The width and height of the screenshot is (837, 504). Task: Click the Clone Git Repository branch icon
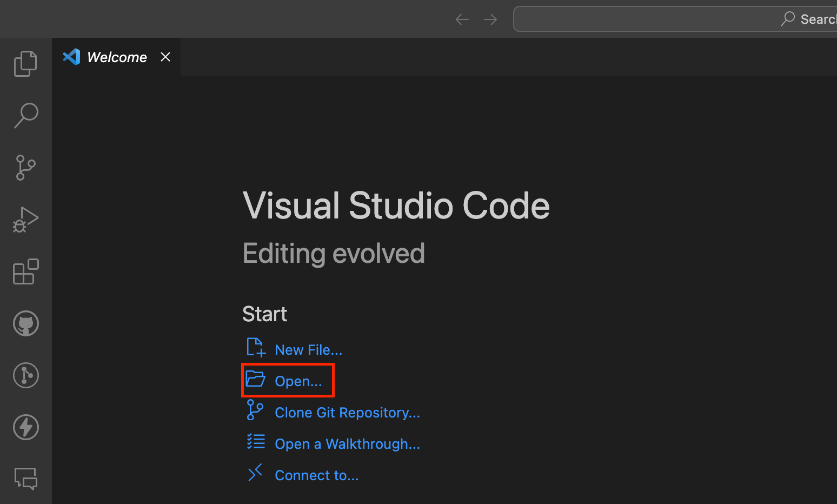point(255,410)
